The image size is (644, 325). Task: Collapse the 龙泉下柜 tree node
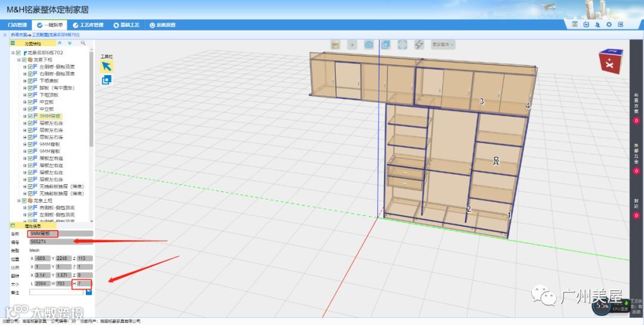pyautogui.click(x=19, y=60)
